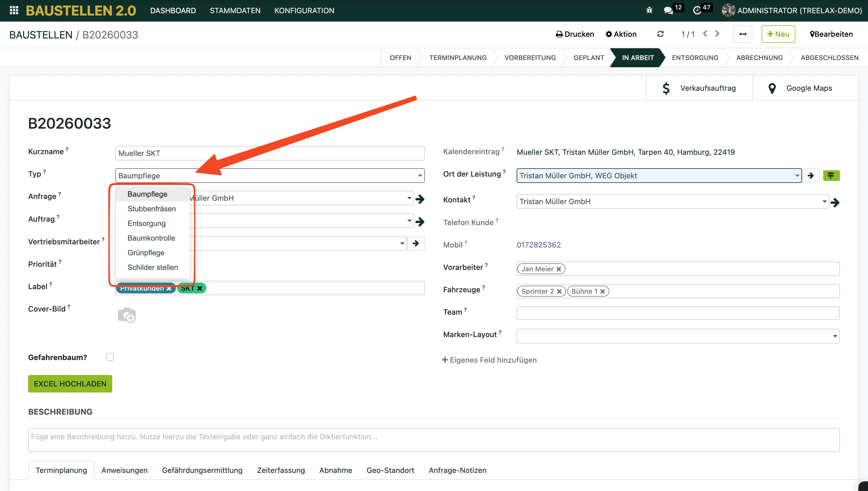Remove the Jan Meier tag

point(559,269)
